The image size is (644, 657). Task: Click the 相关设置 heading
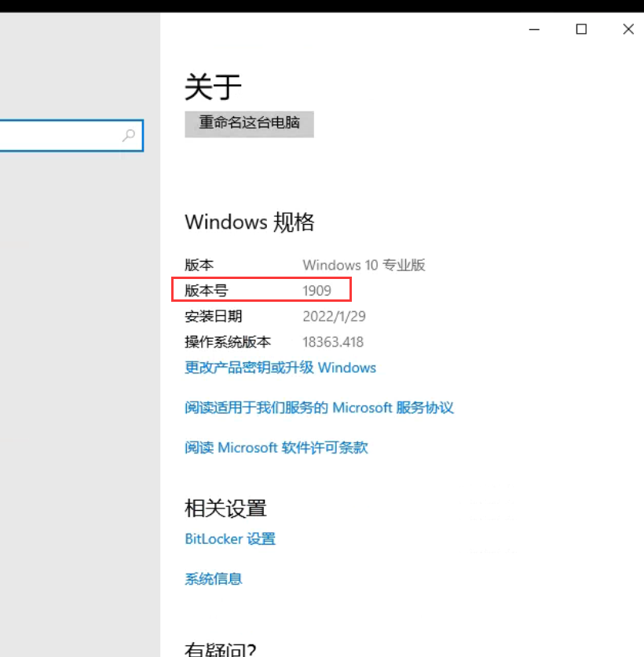pos(225,508)
